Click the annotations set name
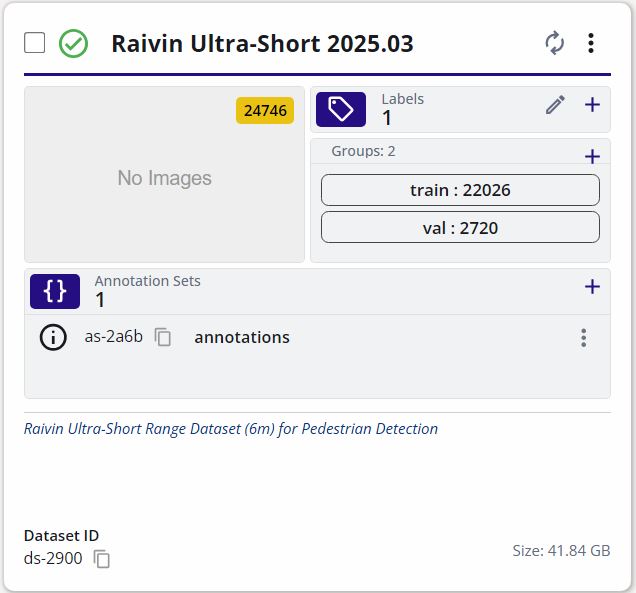This screenshot has width=636, height=593. click(242, 337)
